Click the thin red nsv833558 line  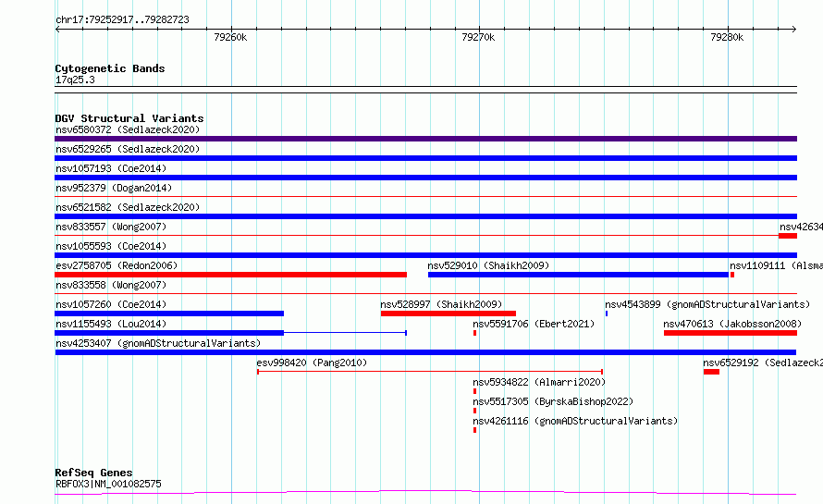pyautogui.click(x=425, y=294)
